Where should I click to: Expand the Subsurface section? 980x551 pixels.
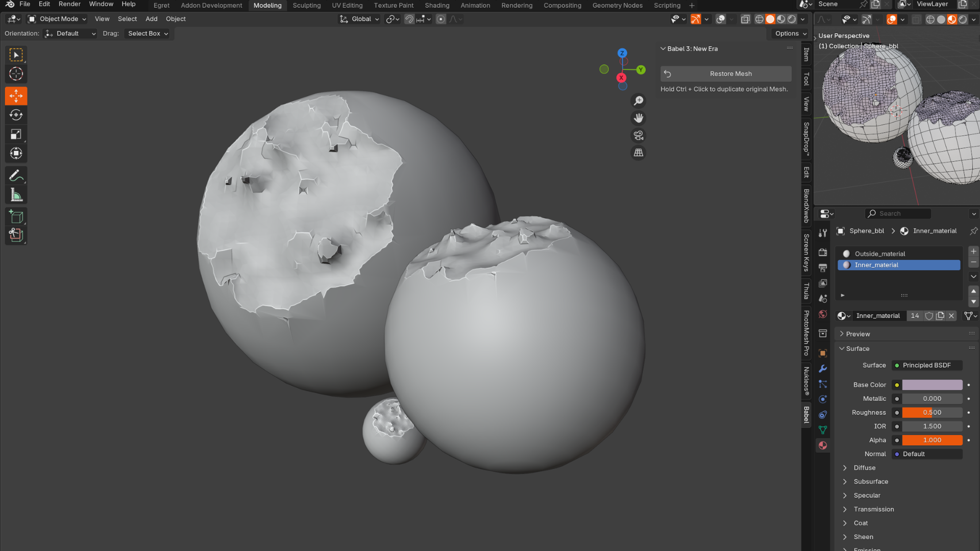tap(871, 482)
